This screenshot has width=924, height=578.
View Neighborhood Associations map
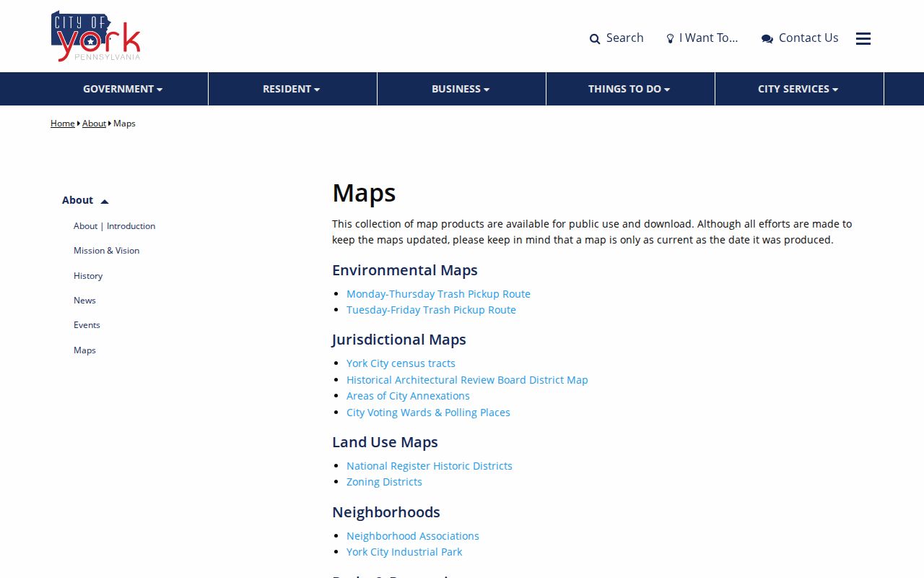point(413,536)
